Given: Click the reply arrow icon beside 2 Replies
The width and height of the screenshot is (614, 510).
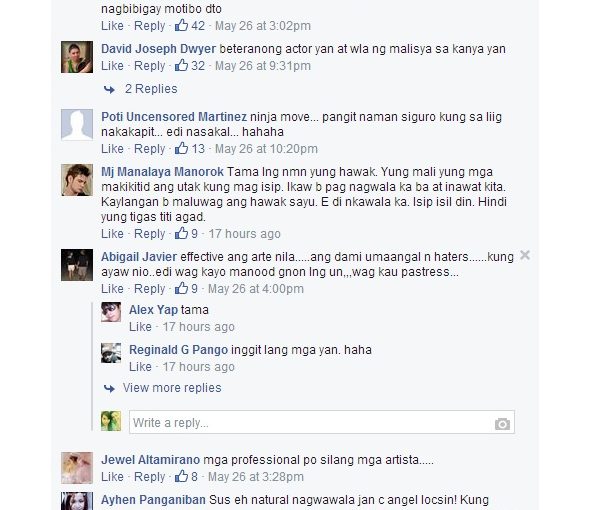Looking at the screenshot, I should 109,90.
